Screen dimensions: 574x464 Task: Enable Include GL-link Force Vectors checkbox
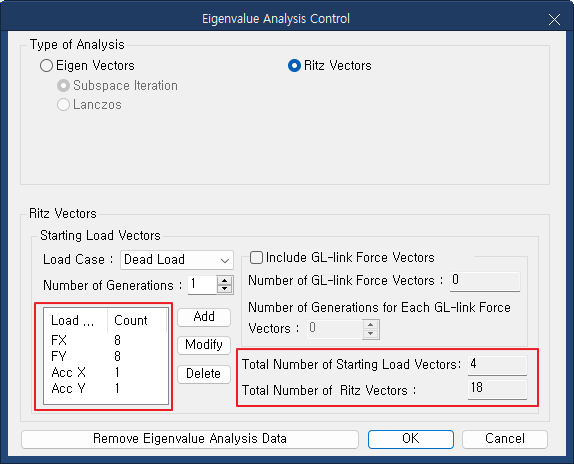[x=256, y=258]
